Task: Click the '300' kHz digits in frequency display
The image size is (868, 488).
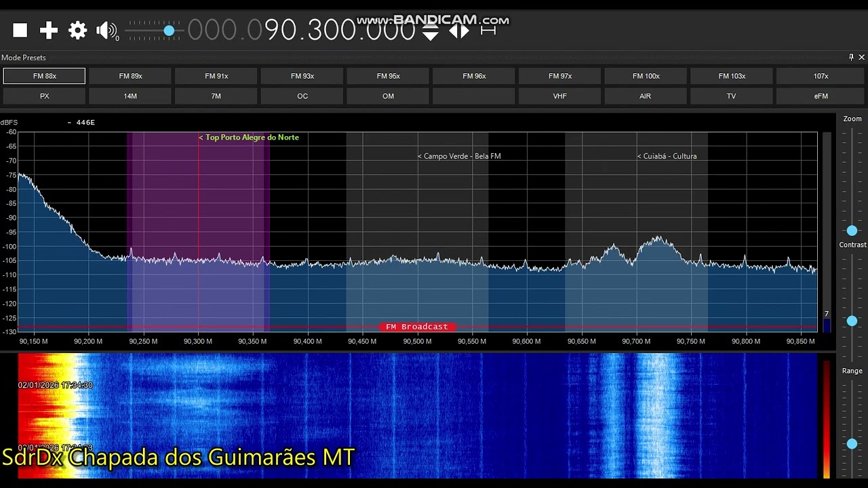Action: pyautogui.click(x=333, y=30)
